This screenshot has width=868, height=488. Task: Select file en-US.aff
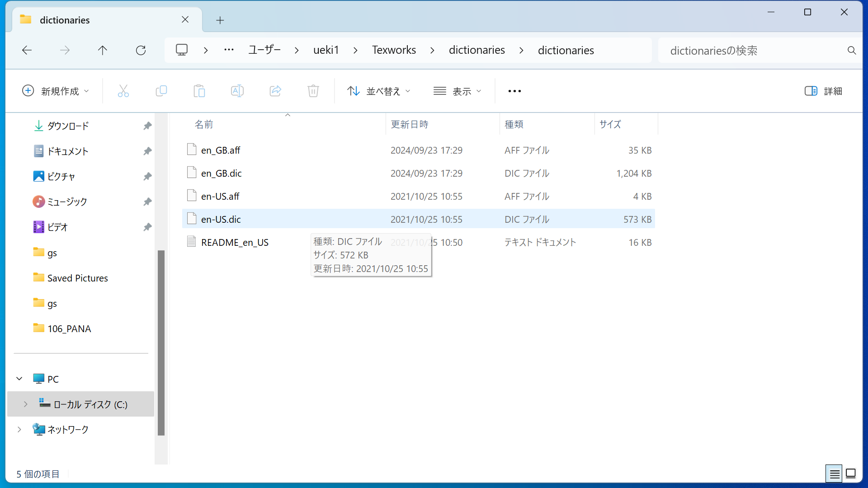point(418,196)
